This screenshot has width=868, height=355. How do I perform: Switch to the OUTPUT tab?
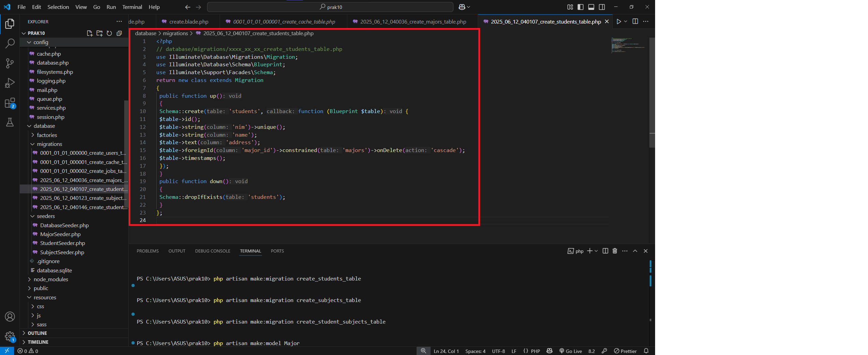(x=177, y=251)
